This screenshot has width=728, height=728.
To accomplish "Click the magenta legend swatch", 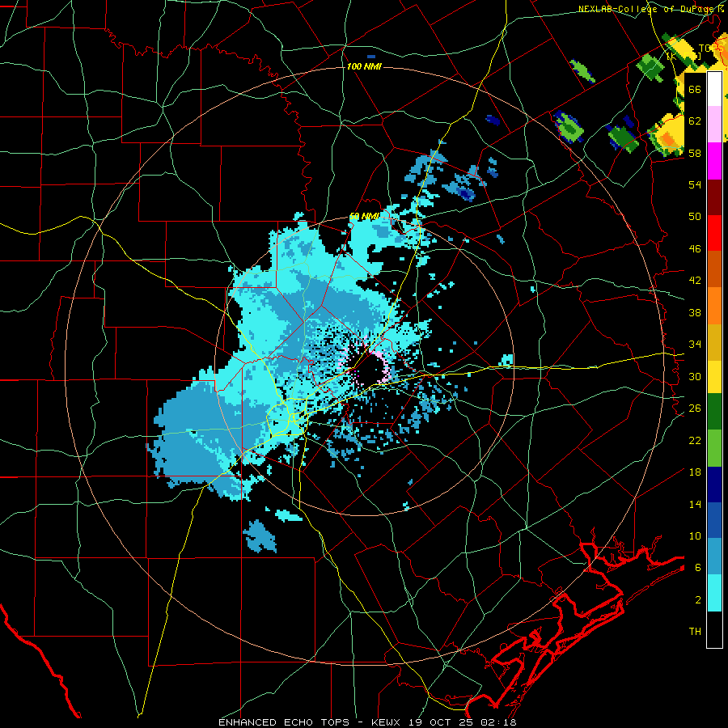I will pyautogui.click(x=714, y=161).
